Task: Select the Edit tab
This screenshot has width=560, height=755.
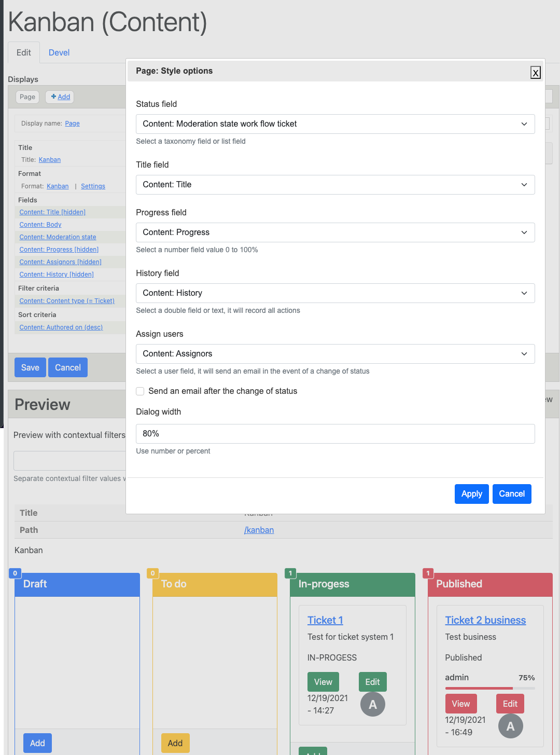Action: [24, 52]
